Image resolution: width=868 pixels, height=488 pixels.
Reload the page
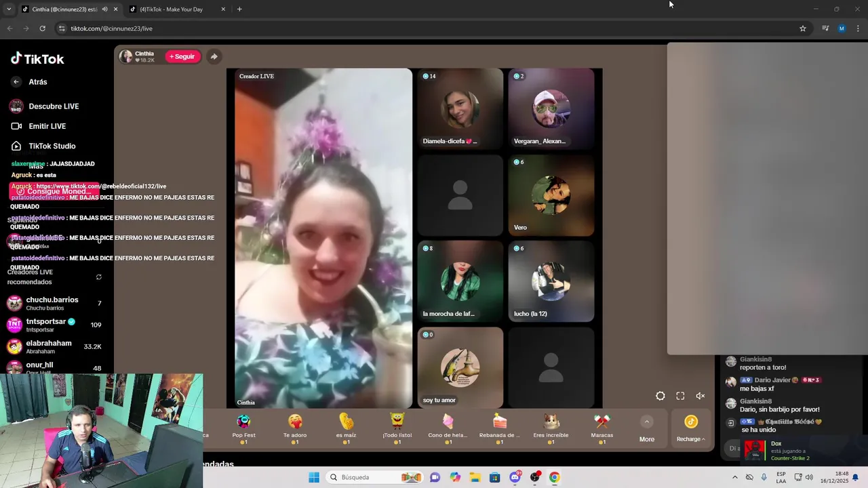(x=43, y=28)
